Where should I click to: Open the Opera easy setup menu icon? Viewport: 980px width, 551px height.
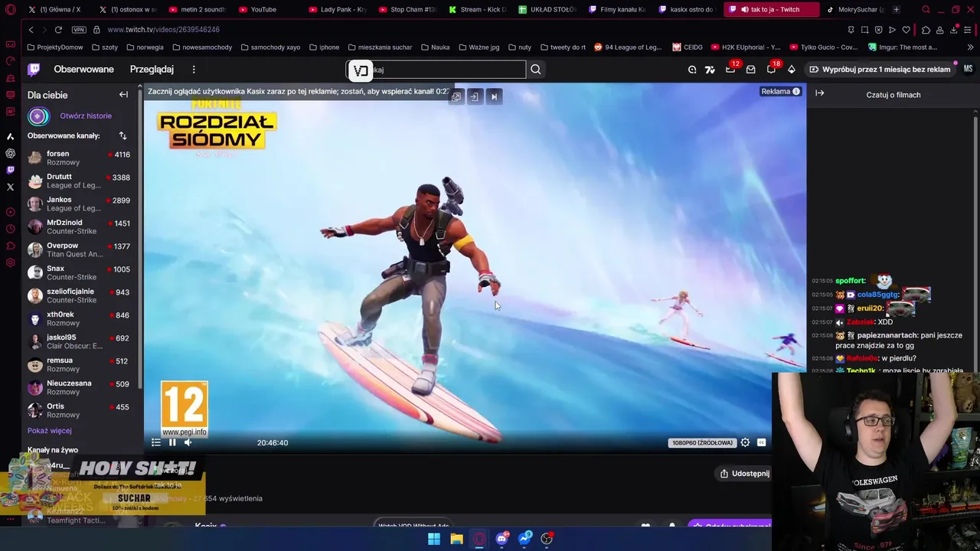pyautogui.click(x=968, y=30)
